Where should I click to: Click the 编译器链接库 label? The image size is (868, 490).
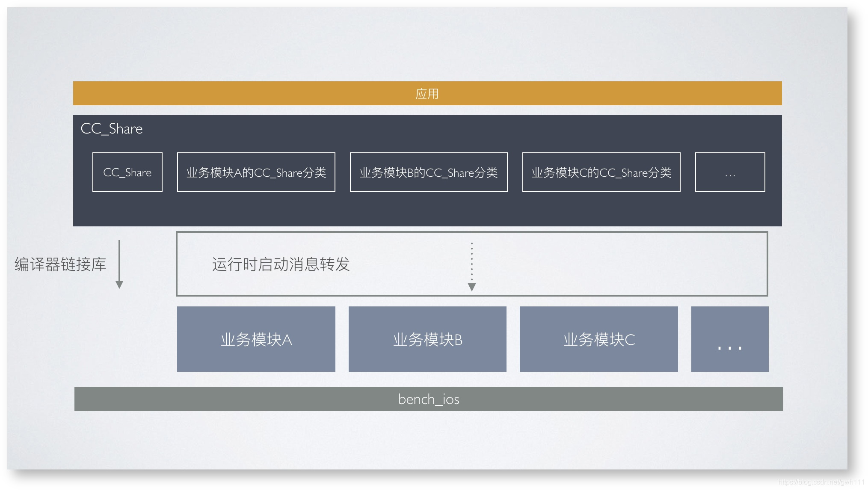tap(60, 264)
